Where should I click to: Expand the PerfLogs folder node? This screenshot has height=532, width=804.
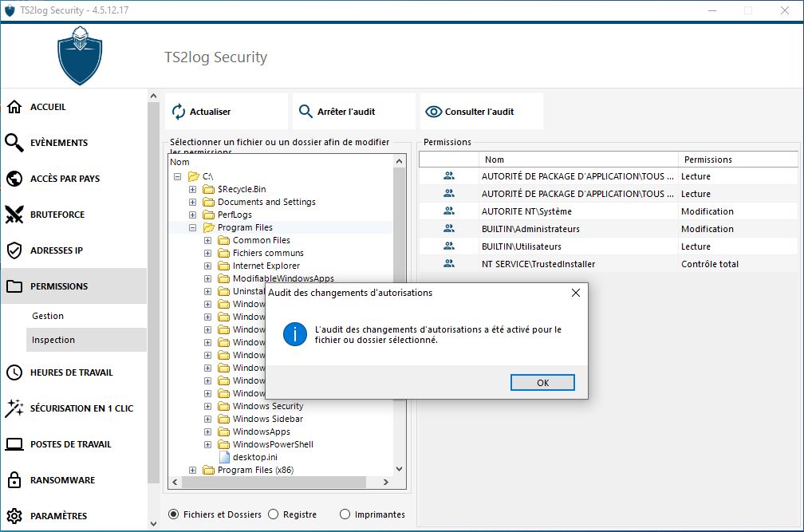pos(192,215)
